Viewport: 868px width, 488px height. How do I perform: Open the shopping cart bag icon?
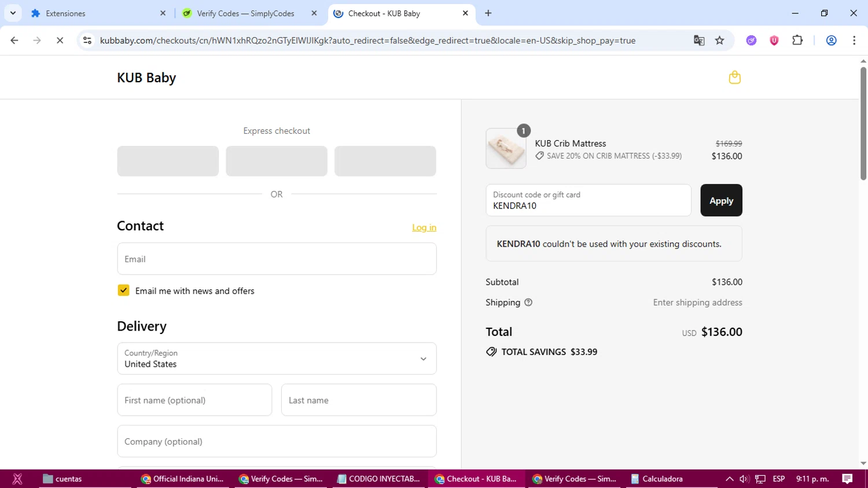[734, 78]
